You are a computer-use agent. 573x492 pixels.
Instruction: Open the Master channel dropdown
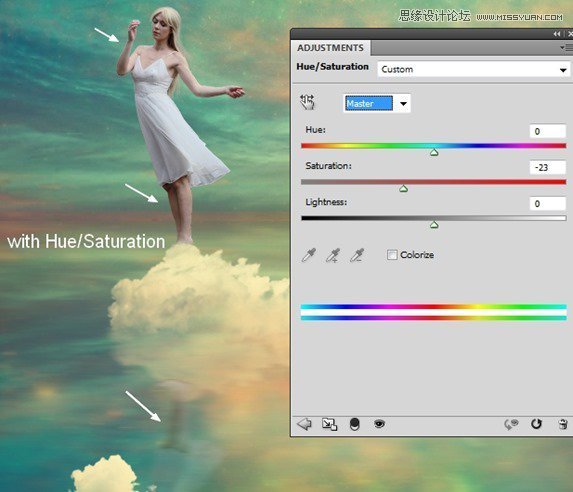[x=377, y=103]
